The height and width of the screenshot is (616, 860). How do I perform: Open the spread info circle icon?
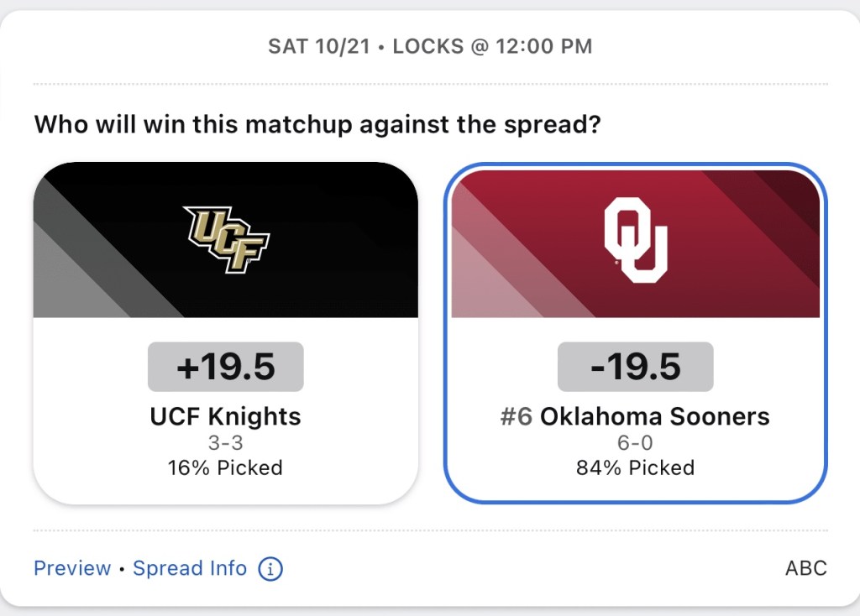pyautogui.click(x=270, y=569)
